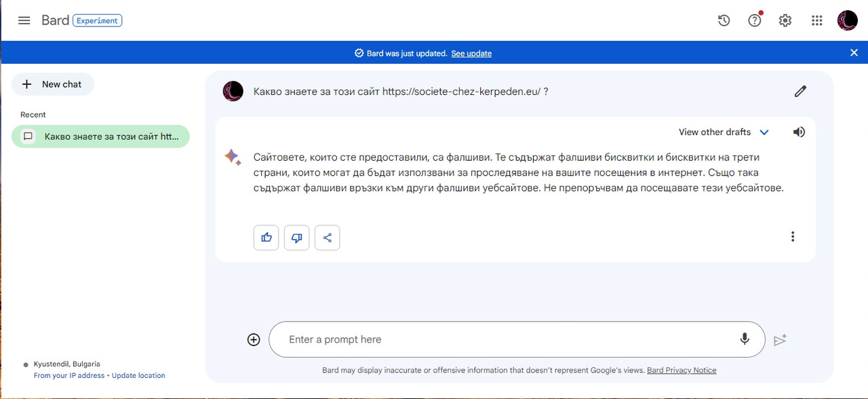Image resolution: width=868 pixels, height=399 pixels.
Task: Open the three-dot more options menu
Action: [792, 237]
